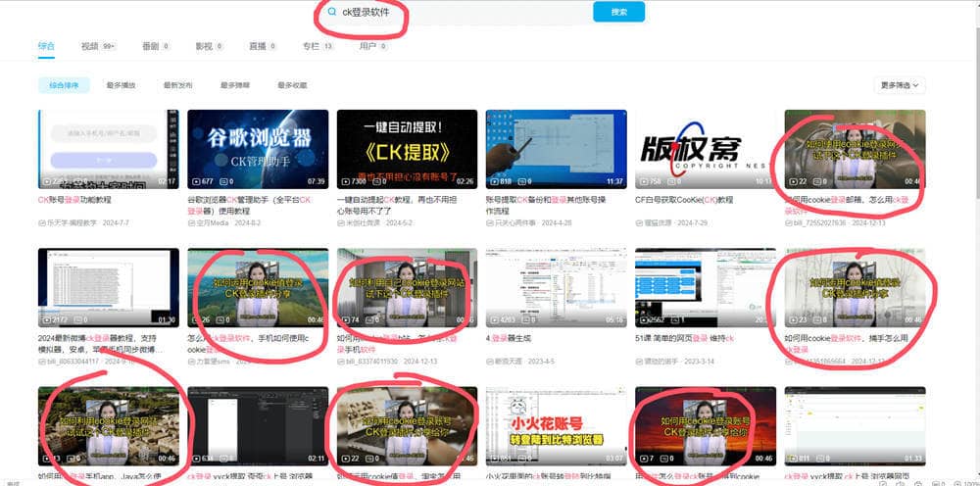980x486 pixels.
Task: Visit uploader bili_72552027636's profile
Action: pos(819,223)
